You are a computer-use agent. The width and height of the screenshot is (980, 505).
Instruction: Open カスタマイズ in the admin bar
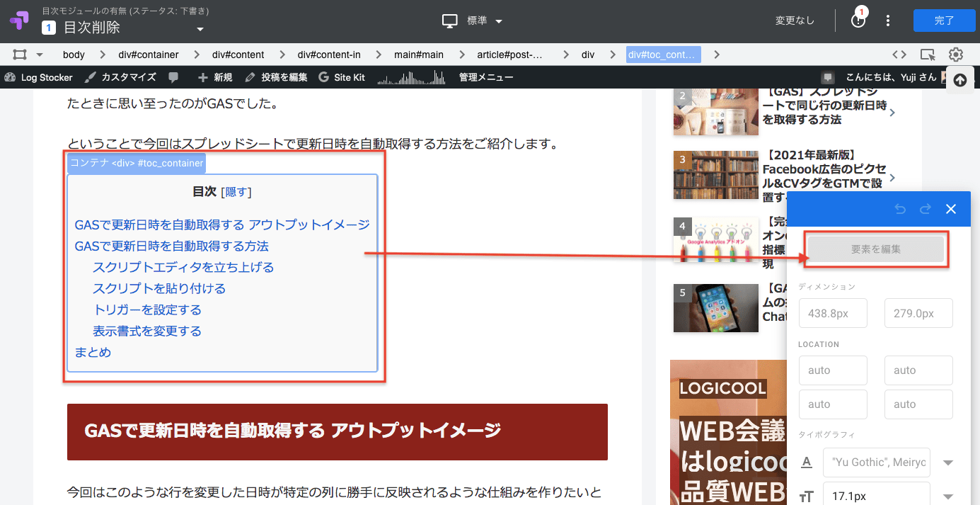click(120, 77)
